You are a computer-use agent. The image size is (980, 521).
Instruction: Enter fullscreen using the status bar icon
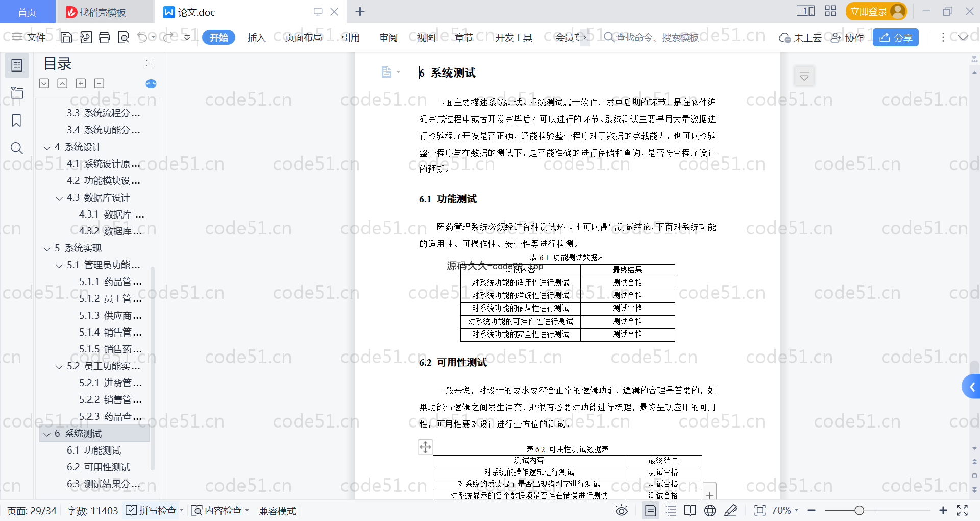962,510
